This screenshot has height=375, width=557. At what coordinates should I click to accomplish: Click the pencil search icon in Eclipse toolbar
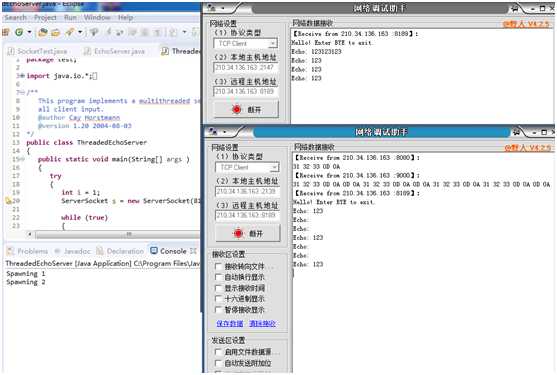coord(70,33)
